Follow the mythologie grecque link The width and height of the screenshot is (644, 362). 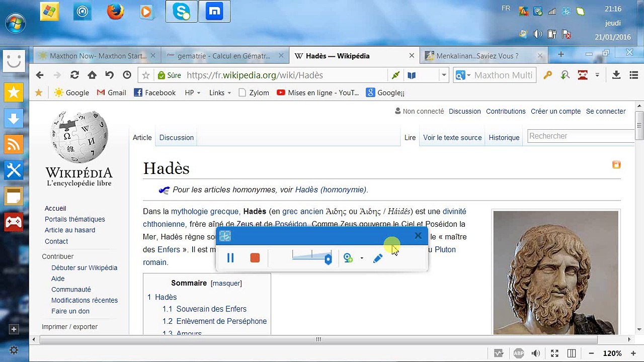(x=205, y=211)
